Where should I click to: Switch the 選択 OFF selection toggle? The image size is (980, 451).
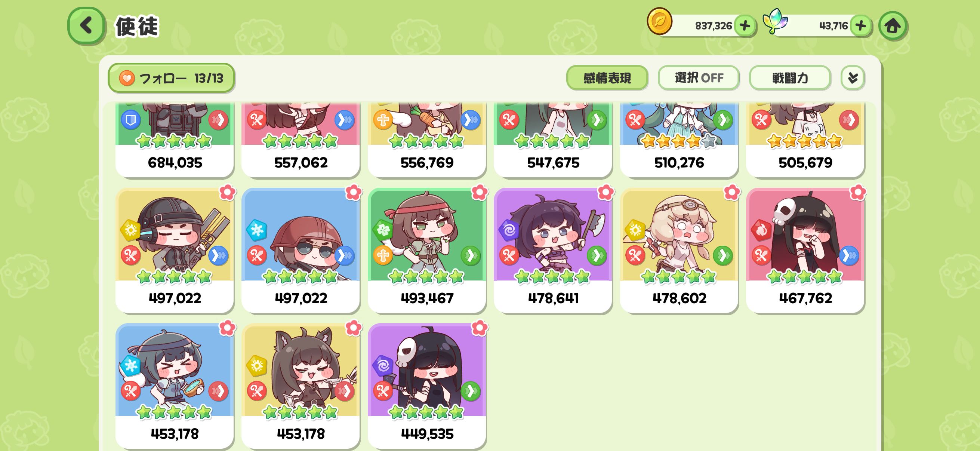(x=699, y=78)
